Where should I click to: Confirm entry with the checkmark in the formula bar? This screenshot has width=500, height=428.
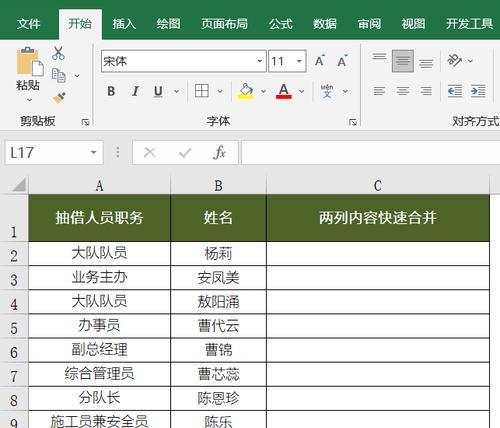pos(185,153)
